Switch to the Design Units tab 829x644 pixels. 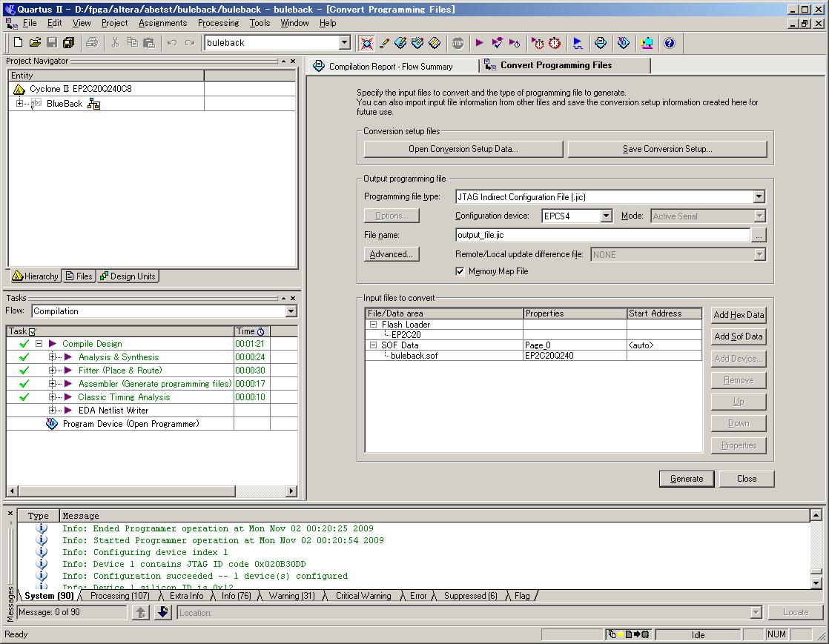tap(128, 276)
